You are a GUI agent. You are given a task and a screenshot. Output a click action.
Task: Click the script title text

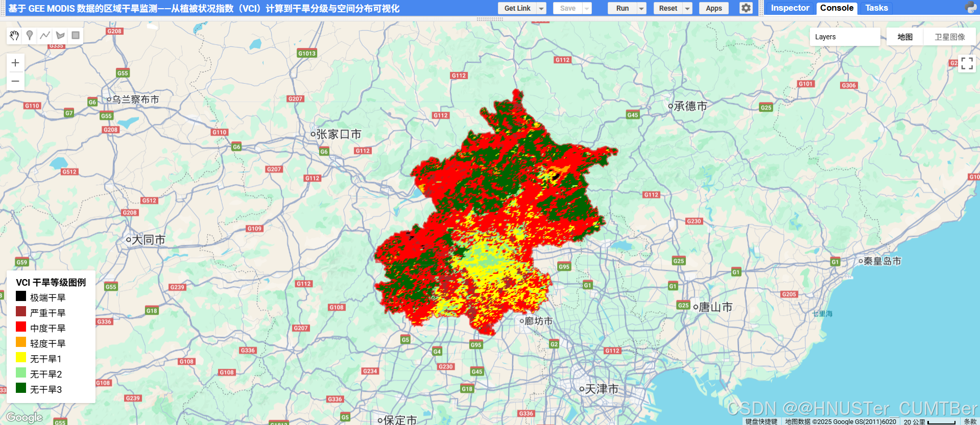click(x=203, y=8)
